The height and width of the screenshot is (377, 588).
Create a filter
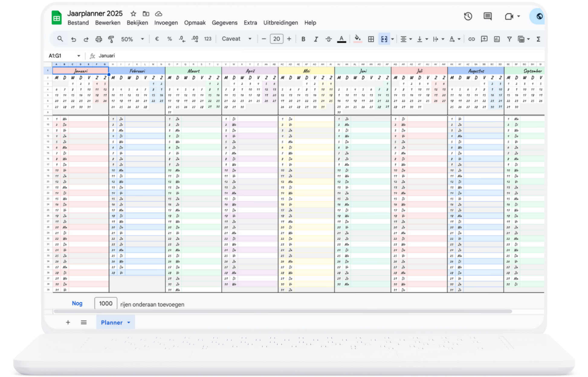coord(509,39)
